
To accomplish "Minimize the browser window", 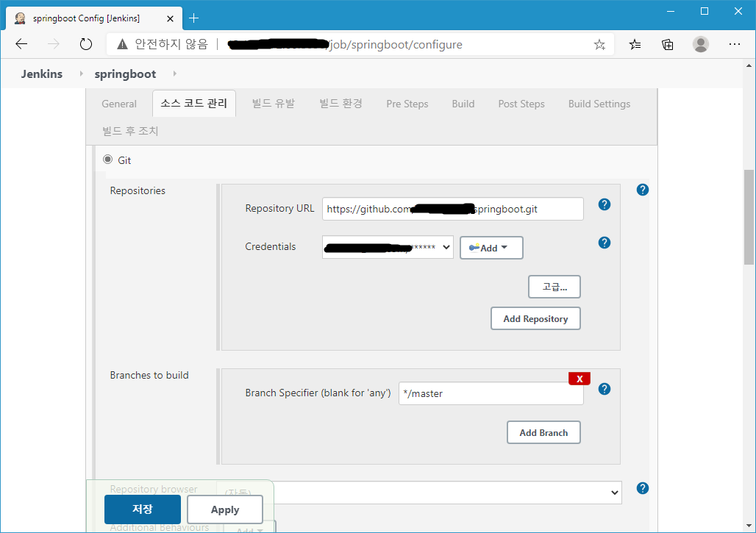I will [x=670, y=11].
